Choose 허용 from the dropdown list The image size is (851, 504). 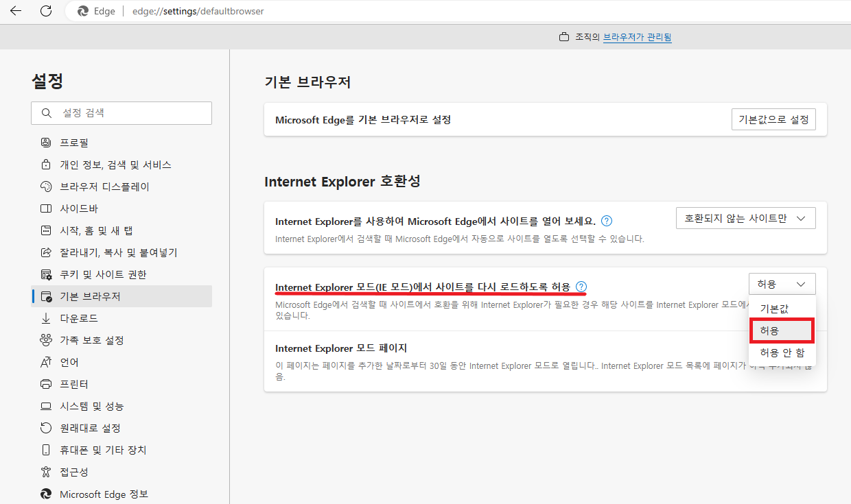click(782, 331)
